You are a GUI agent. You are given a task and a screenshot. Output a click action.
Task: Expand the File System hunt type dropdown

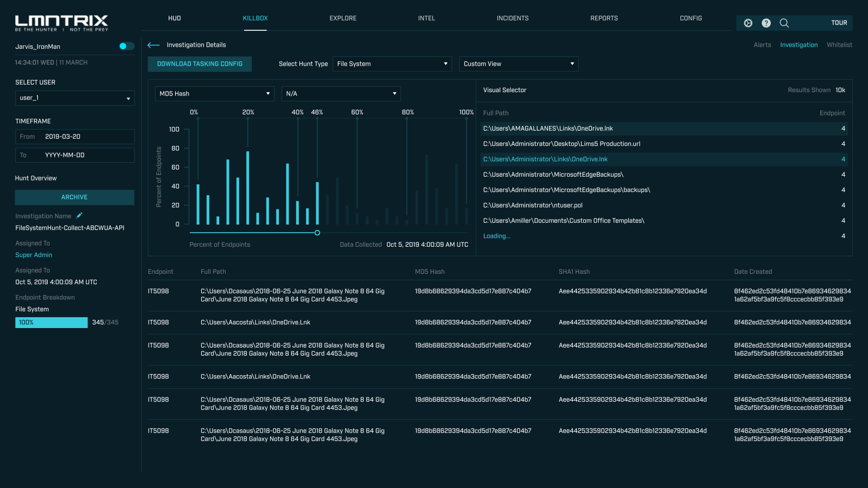pos(392,64)
